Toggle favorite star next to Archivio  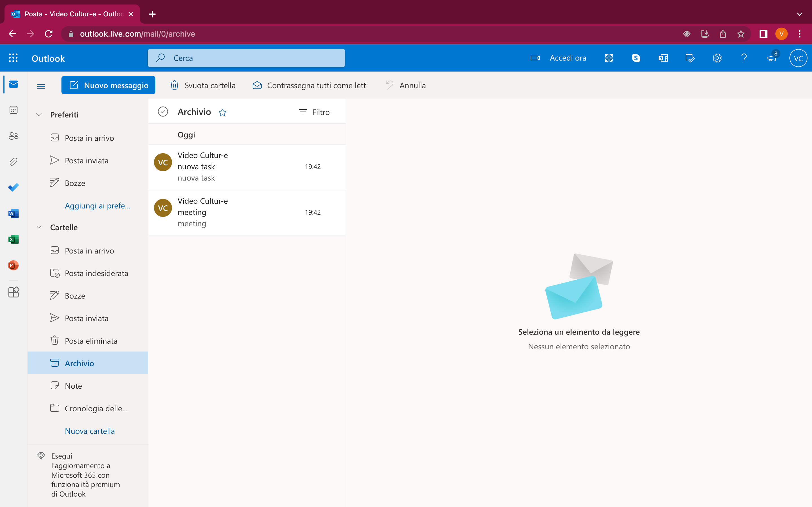point(222,112)
